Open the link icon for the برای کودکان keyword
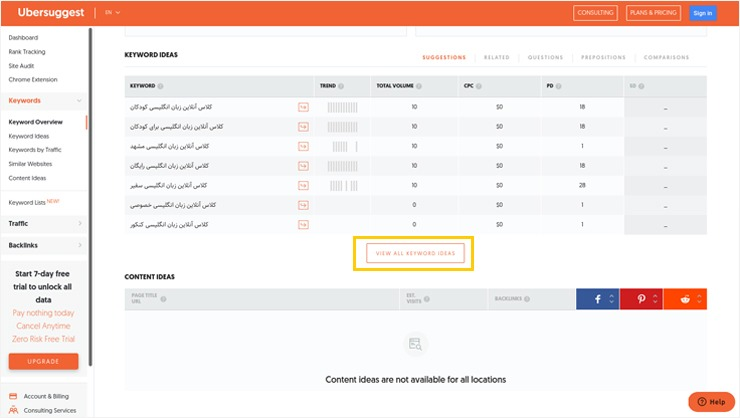 [x=303, y=127]
